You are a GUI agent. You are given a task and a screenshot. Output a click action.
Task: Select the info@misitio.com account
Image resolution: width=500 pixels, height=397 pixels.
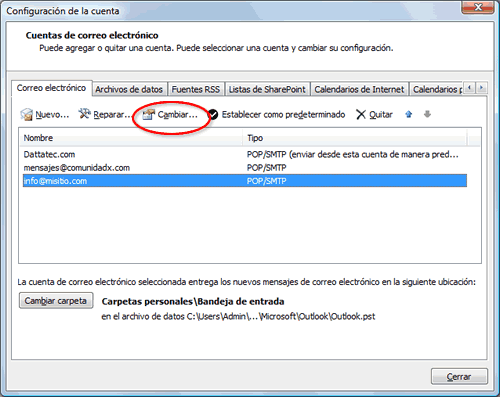pos(245,181)
